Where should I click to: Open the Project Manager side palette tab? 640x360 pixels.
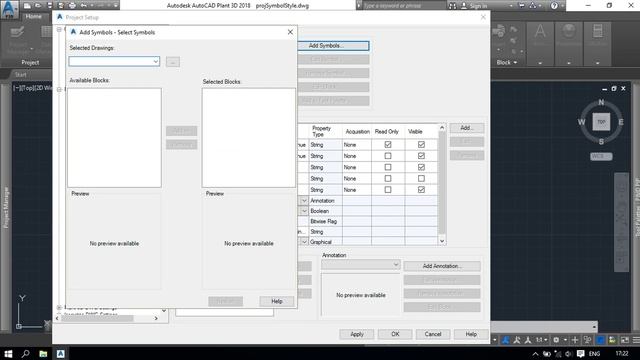(6, 207)
